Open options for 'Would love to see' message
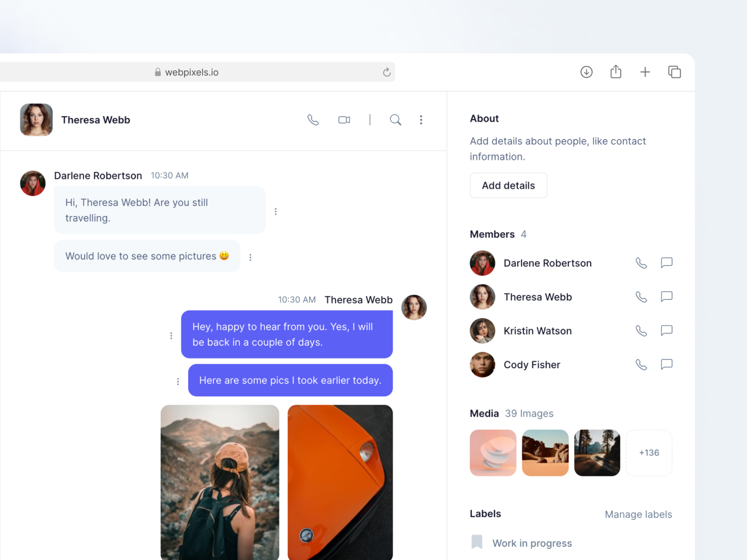Viewport: 747px width, 560px height. point(250,257)
